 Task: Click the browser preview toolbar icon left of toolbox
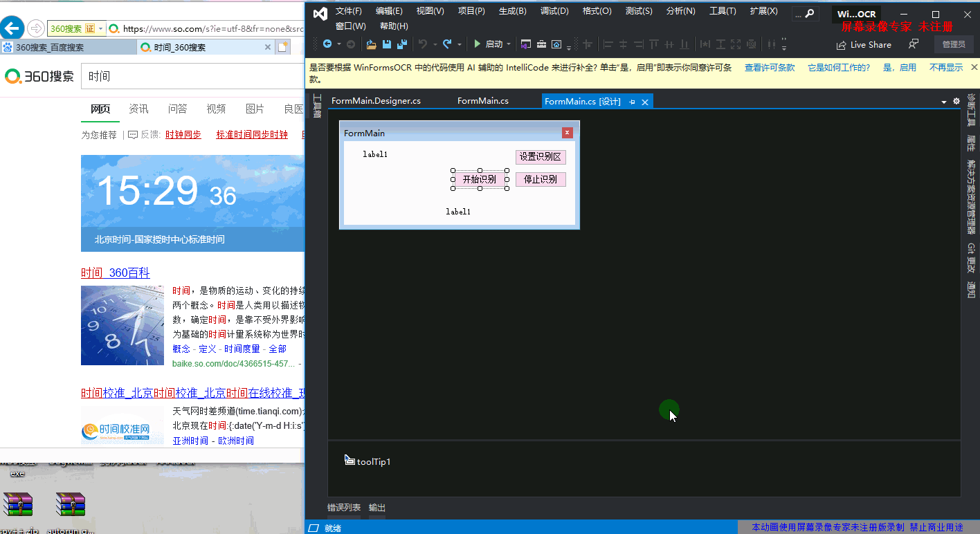point(526,44)
